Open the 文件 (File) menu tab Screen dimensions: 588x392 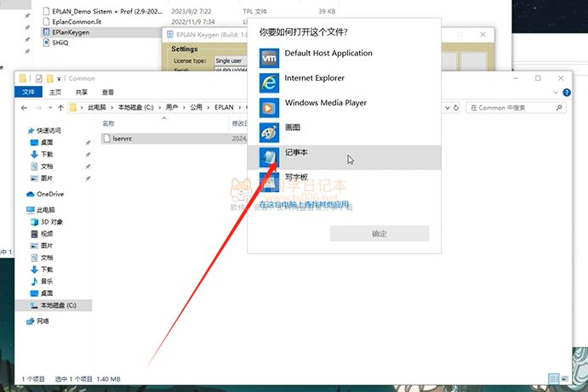30,92
